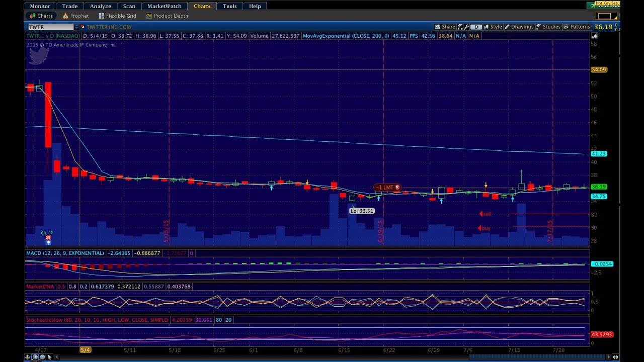Remove the -1 LMT order with X
644x362 pixels.
click(397, 188)
